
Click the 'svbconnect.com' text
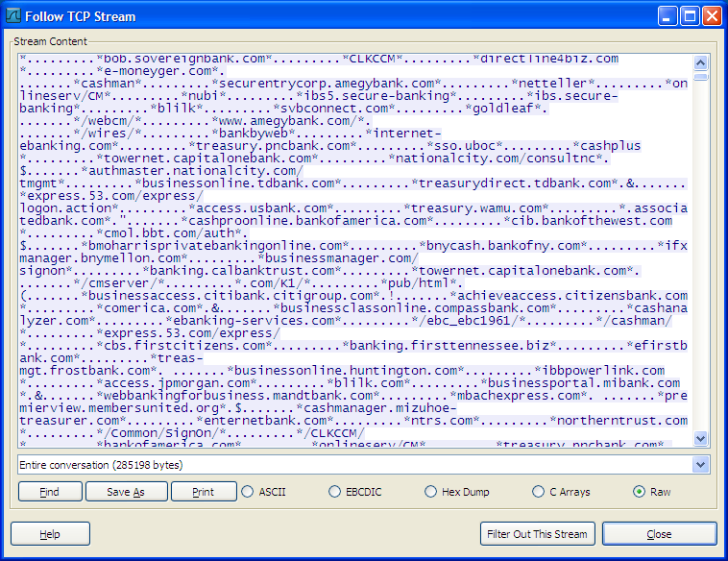click(x=334, y=109)
